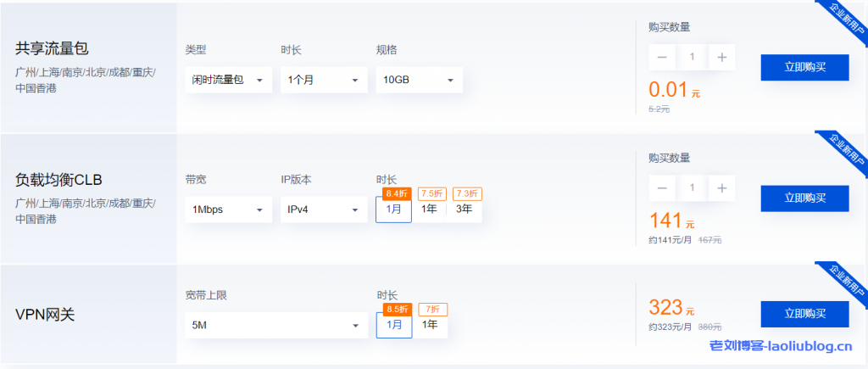Image resolution: width=868 pixels, height=369 pixels.
Task: Select 1月 duration for VPN网关
Action: point(394,325)
